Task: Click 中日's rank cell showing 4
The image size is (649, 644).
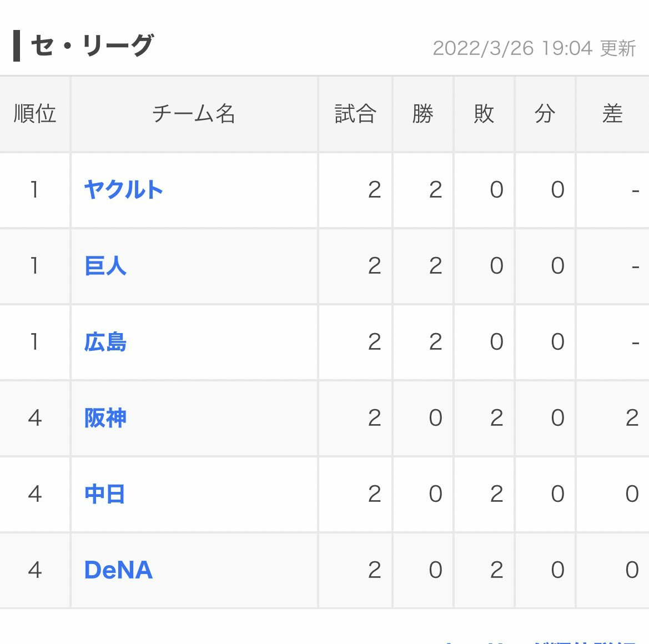Action: pyautogui.click(x=35, y=494)
